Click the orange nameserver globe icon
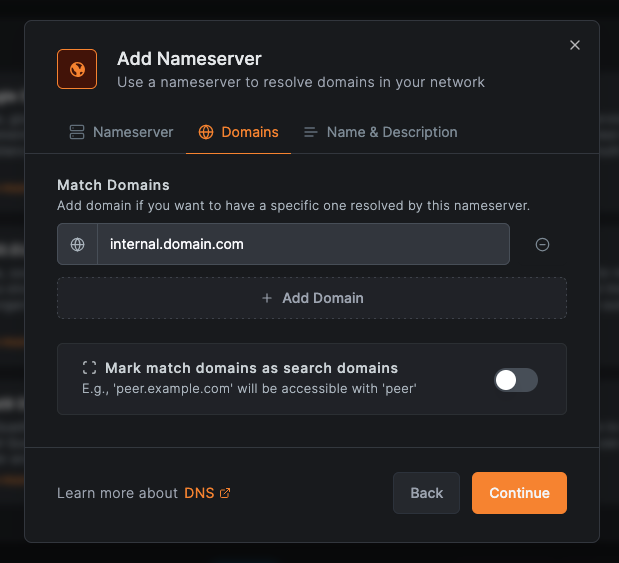The image size is (619, 563). [x=77, y=69]
